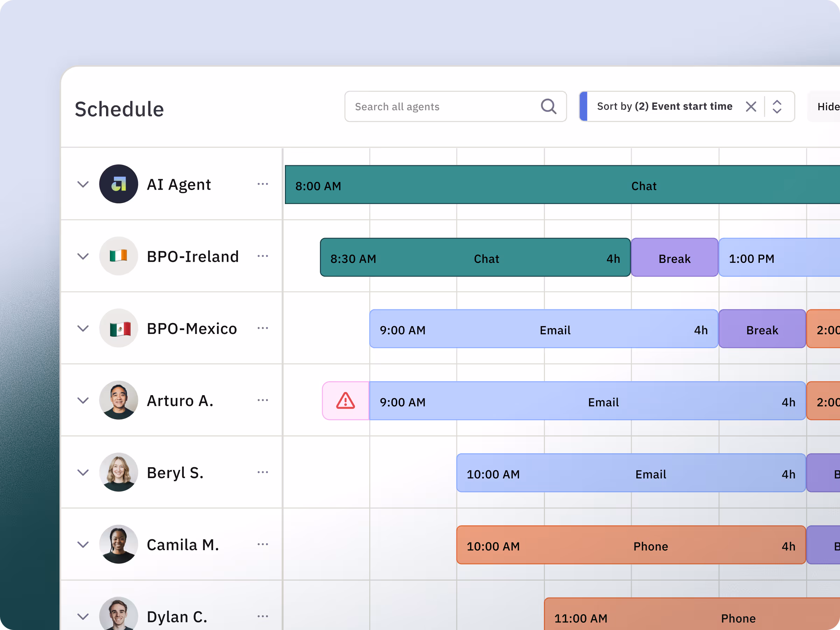Expand the Camila M. row chevron
The image size is (840, 630).
(x=83, y=545)
